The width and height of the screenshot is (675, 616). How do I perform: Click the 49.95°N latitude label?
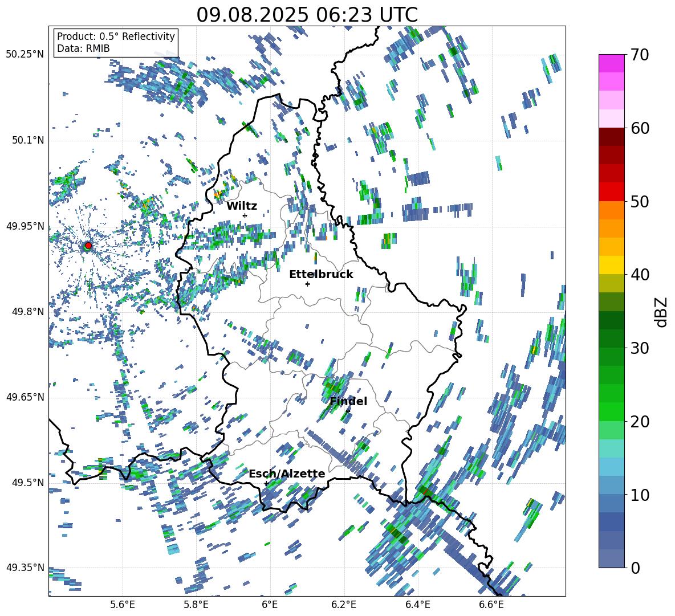[25, 226]
